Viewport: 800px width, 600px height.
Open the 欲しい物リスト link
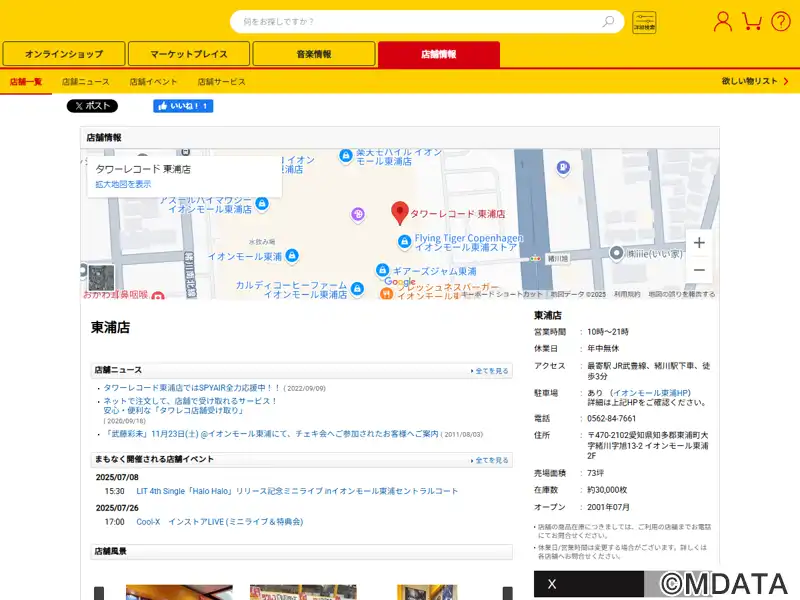[755, 81]
